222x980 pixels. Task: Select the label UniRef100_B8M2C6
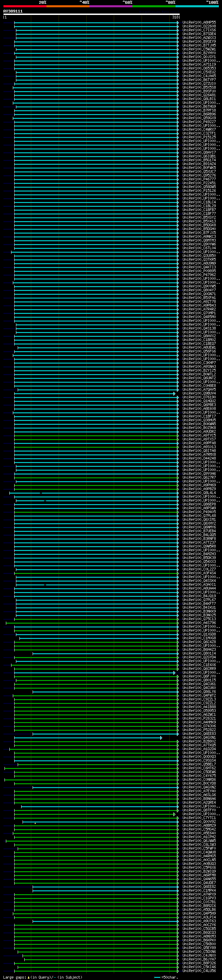tap(199, 906)
